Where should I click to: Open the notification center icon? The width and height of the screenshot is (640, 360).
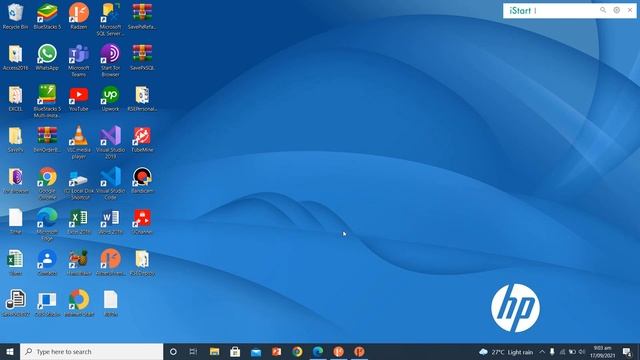click(627, 352)
